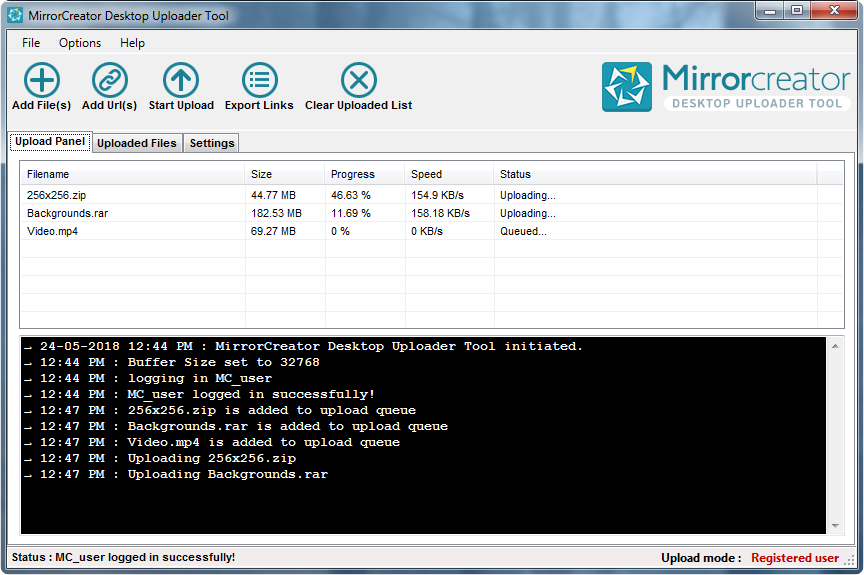Open the Options menu
Viewport: 864px width, 575px height.
[80, 43]
